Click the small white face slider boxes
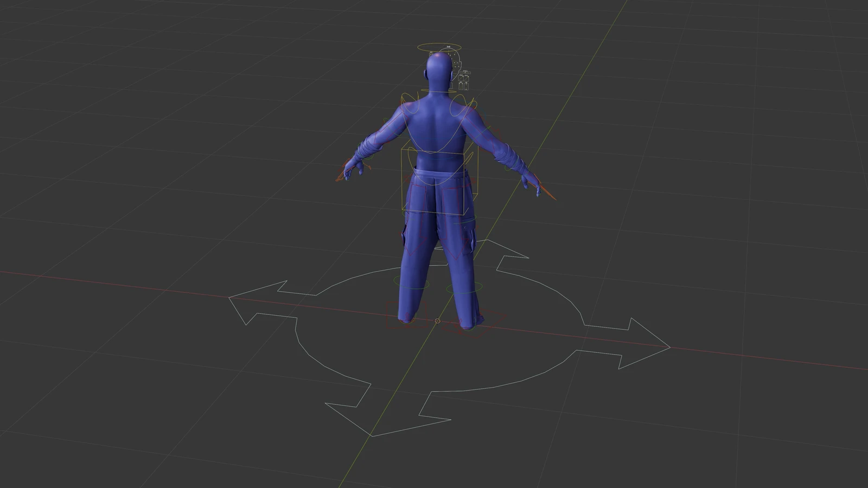 tap(464, 81)
